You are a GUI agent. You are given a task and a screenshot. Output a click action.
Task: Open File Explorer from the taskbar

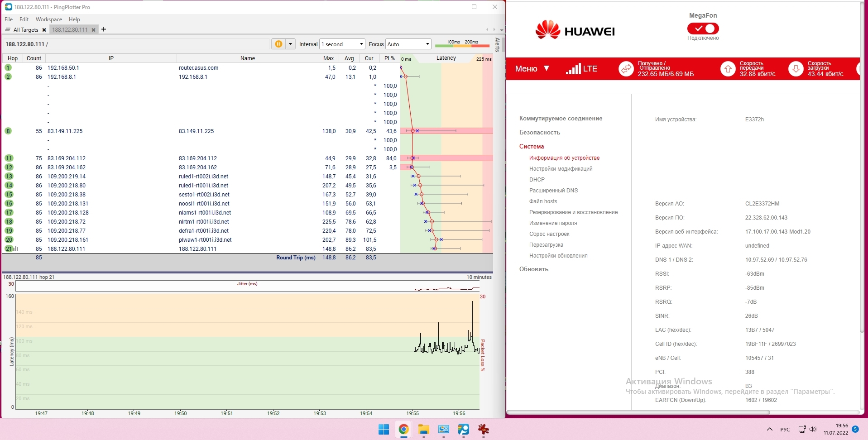tap(423, 430)
